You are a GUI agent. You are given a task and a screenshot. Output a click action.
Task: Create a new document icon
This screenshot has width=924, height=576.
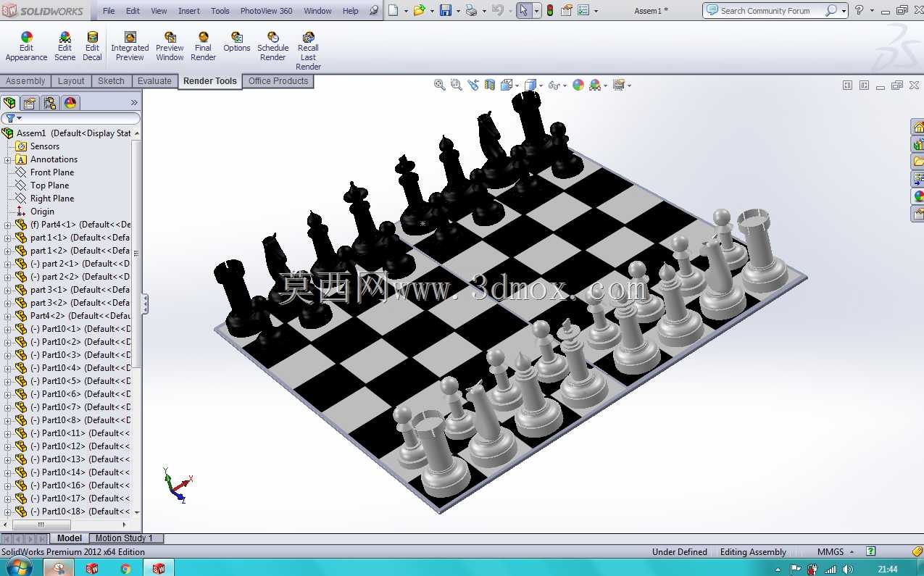(393, 10)
